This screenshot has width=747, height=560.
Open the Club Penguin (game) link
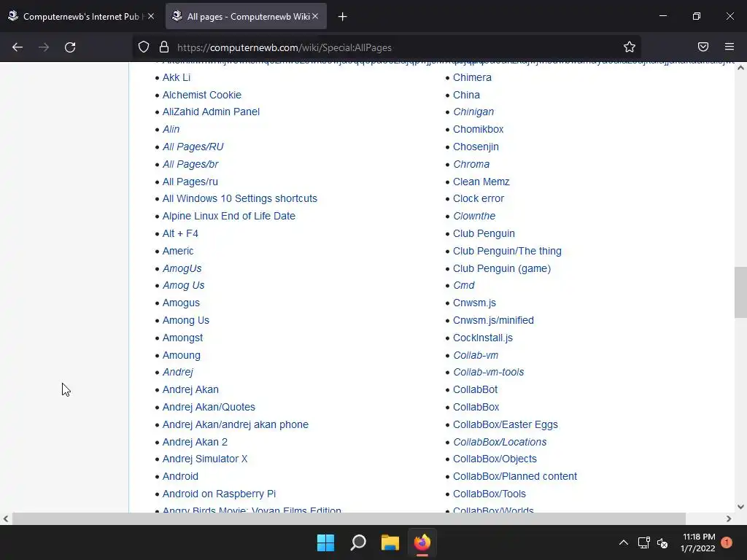pyautogui.click(x=502, y=268)
